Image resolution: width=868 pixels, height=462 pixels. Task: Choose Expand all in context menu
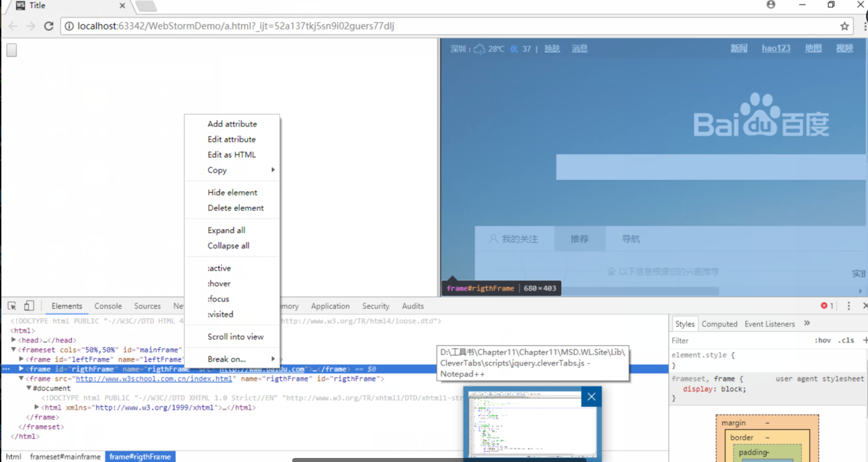pyautogui.click(x=232, y=230)
